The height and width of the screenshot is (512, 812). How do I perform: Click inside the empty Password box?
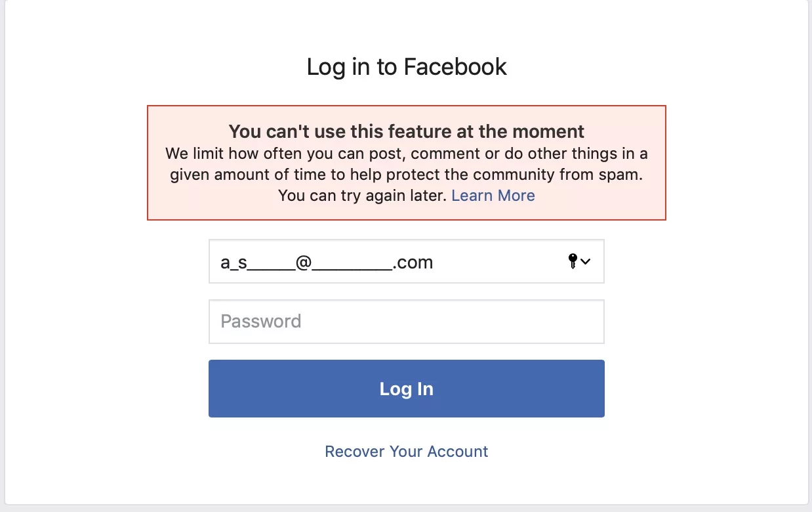click(x=406, y=321)
